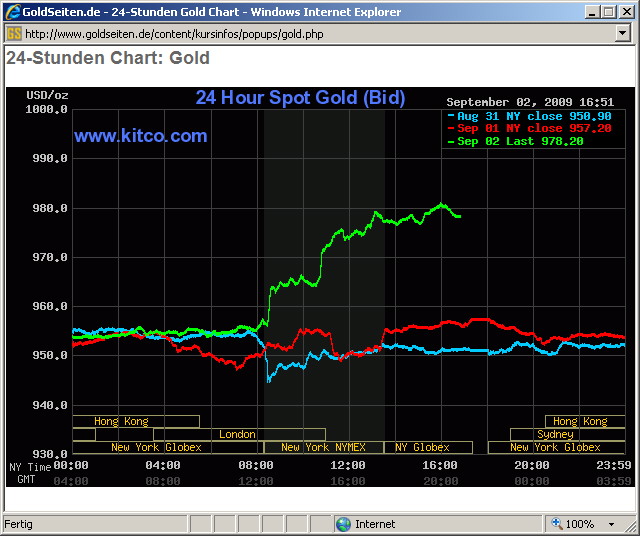
Task: Click the 20:00 NY time axis label
Action: point(532,465)
